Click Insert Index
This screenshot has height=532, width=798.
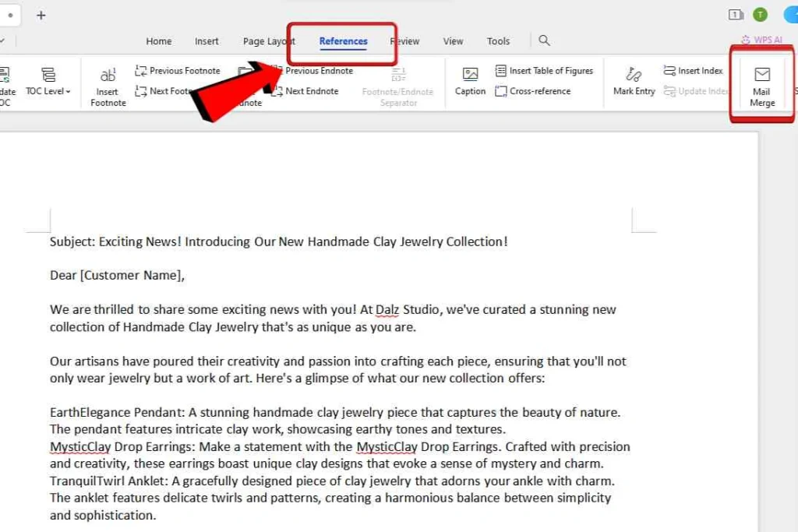click(x=693, y=71)
